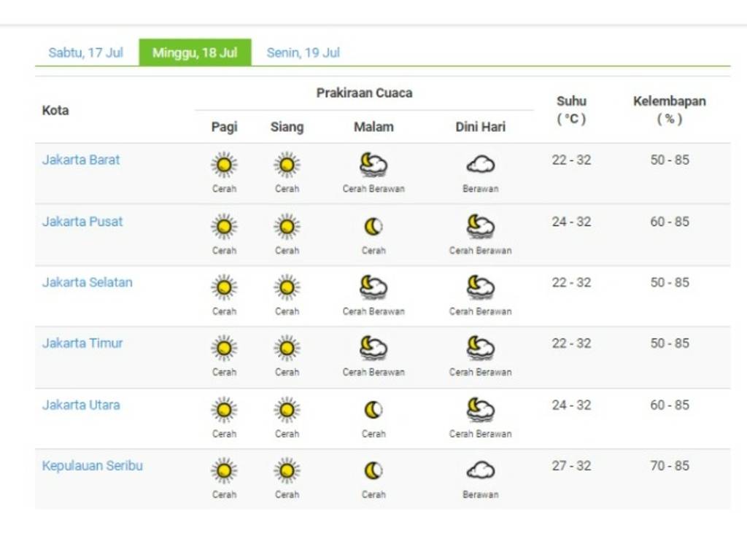Click Kepulauan Seribu Dini Hari cloud icon
Image resolution: width=747 pixels, height=560 pixels.
point(480,471)
